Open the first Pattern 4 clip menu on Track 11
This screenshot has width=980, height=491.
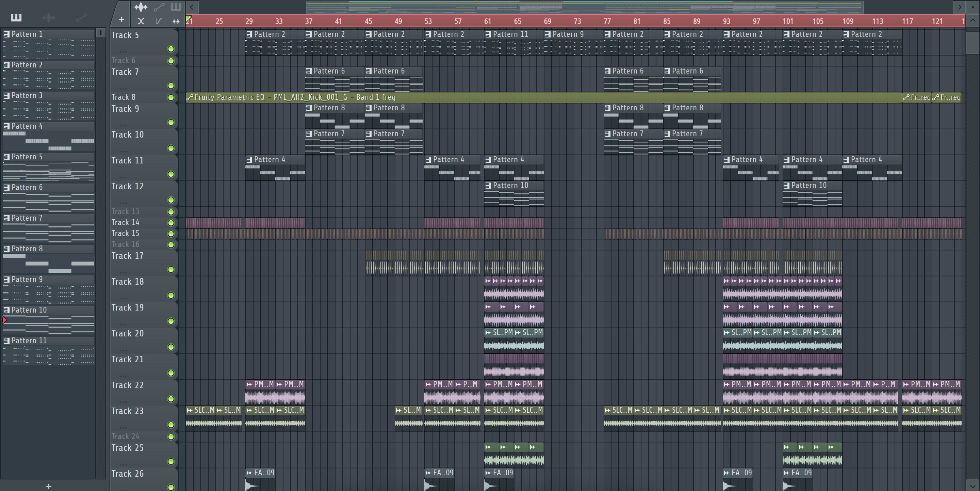(x=249, y=160)
